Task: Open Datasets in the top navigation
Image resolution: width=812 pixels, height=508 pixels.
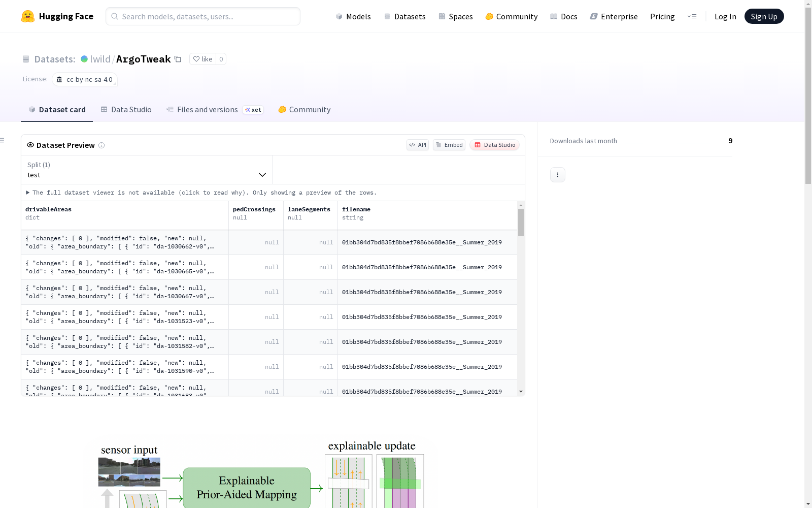Action: [404, 16]
